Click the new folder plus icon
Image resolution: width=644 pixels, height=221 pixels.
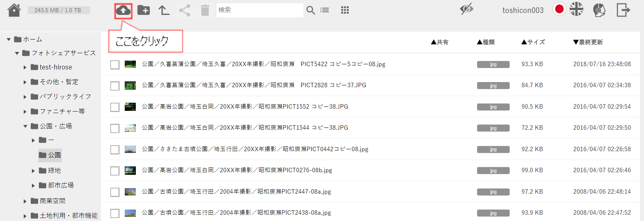pos(144,10)
